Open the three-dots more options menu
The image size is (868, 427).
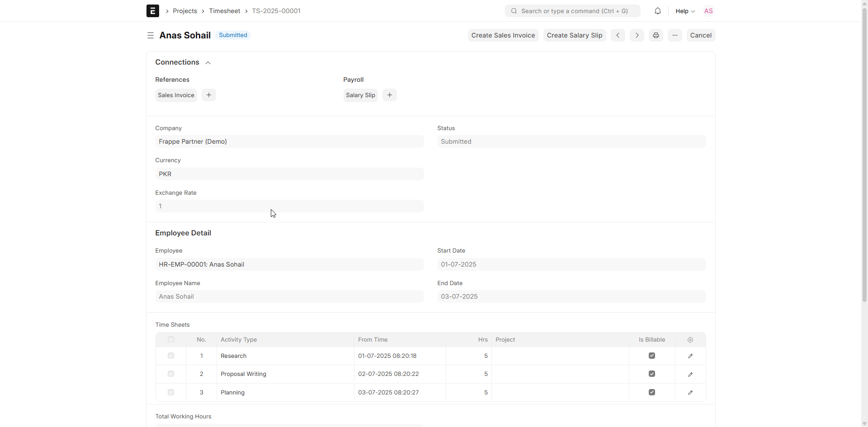675,35
